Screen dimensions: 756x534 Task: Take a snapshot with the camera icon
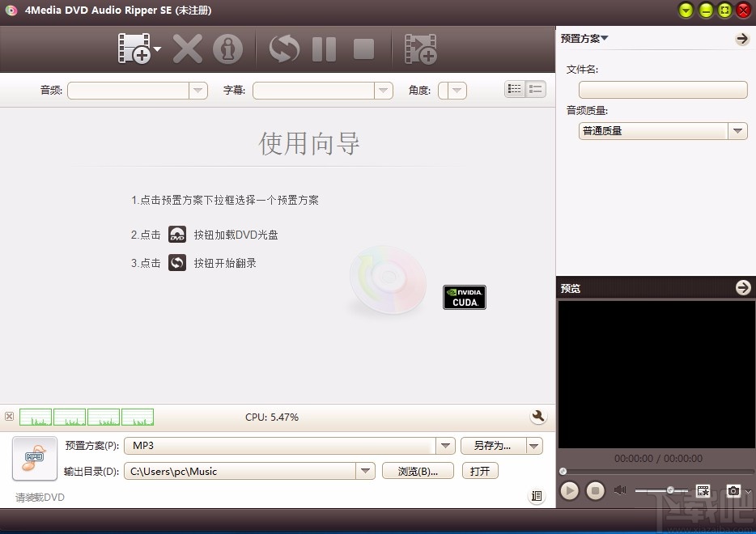(733, 490)
